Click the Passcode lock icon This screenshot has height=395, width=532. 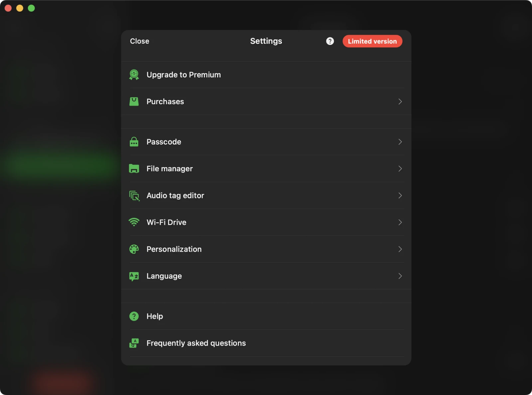(x=134, y=142)
